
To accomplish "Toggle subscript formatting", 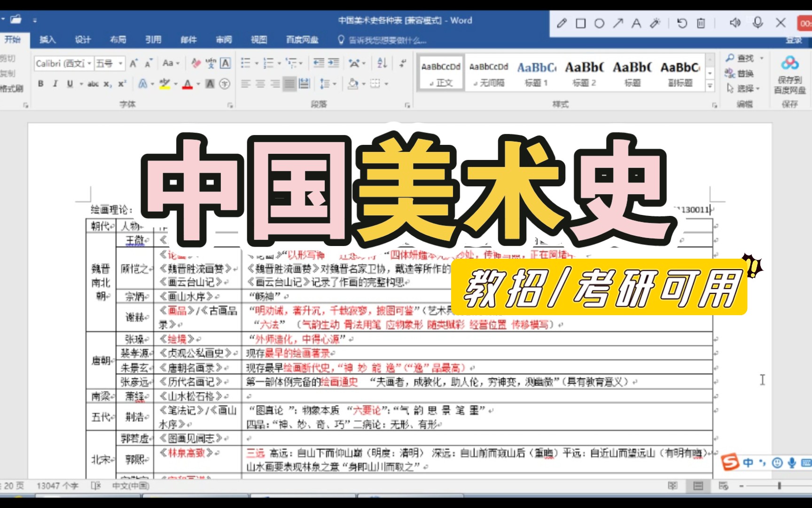I will click(108, 84).
